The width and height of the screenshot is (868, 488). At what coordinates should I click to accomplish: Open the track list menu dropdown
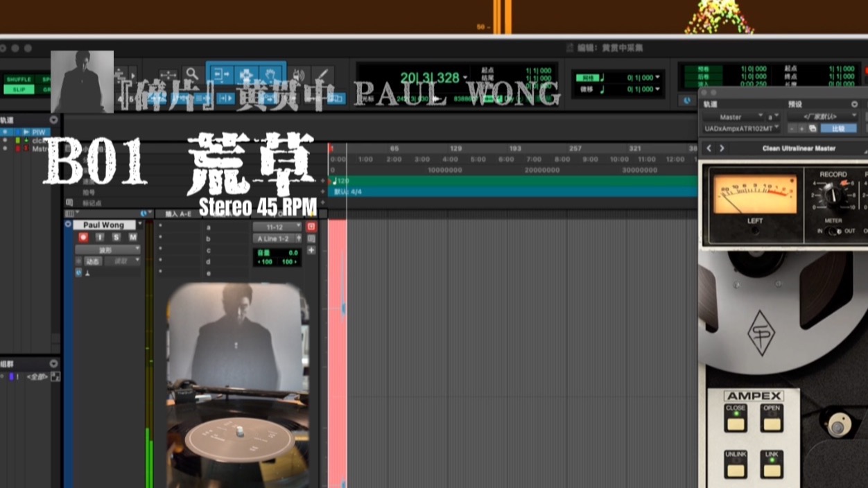(53, 120)
